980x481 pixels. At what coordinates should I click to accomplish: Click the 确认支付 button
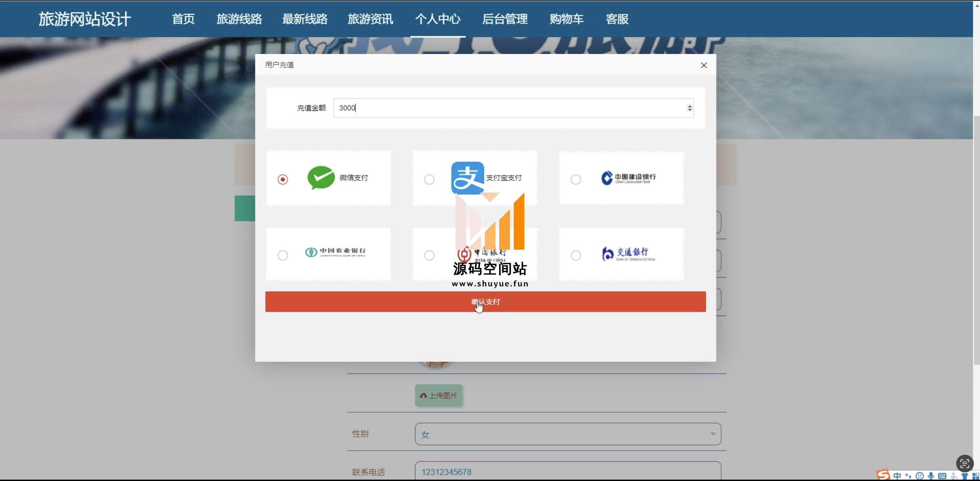pyautogui.click(x=486, y=302)
